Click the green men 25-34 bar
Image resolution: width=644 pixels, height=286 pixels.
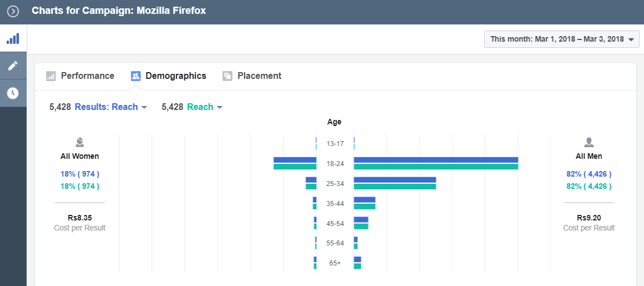[x=394, y=187]
